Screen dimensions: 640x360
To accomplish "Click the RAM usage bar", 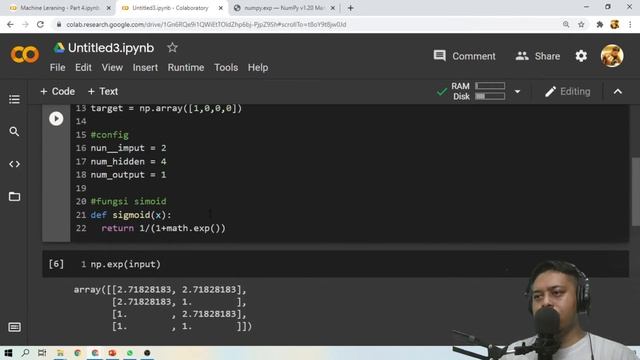I will click(490, 86).
